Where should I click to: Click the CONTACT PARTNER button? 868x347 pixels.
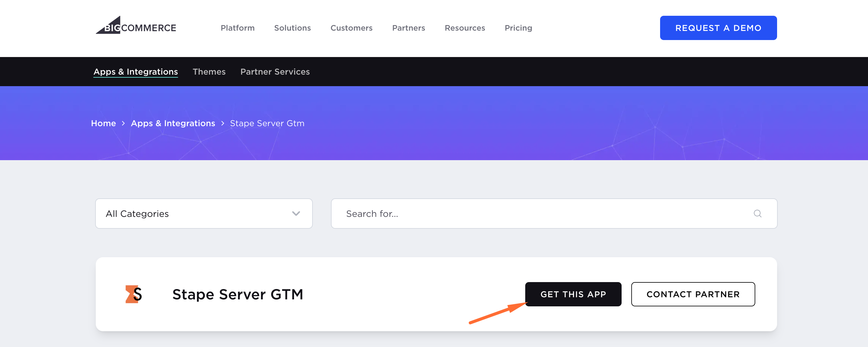point(693,294)
